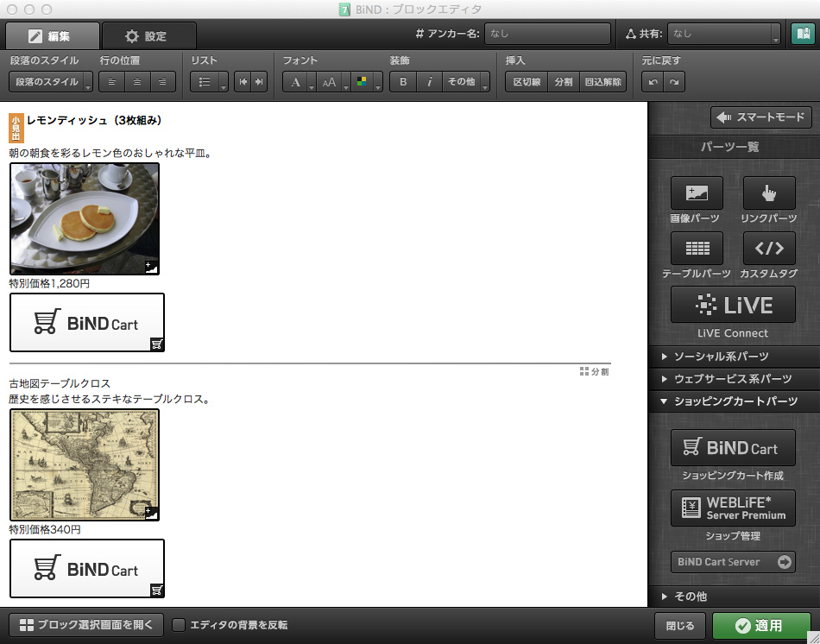Toggle エディタの背景を反転 checkbox
The width and height of the screenshot is (820, 644).
[x=179, y=625]
